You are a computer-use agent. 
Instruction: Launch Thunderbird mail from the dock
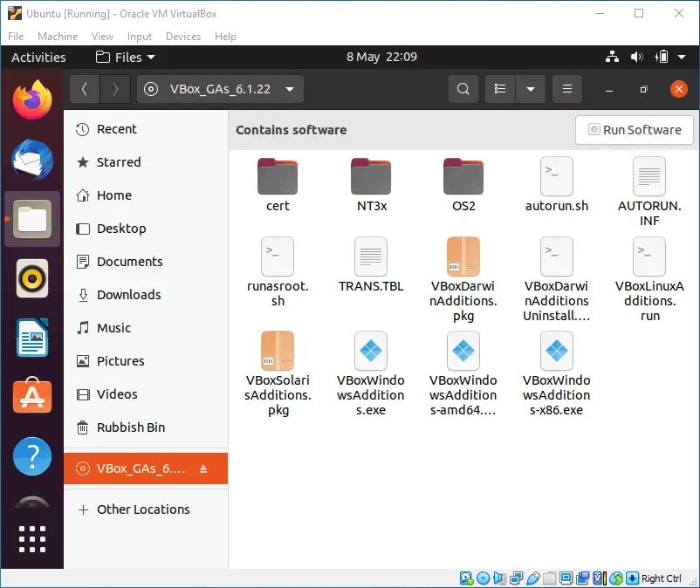pos(32,160)
